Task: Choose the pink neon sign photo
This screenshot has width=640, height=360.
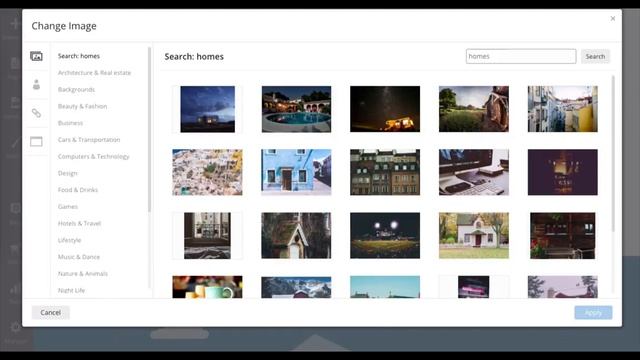Action: point(473,287)
